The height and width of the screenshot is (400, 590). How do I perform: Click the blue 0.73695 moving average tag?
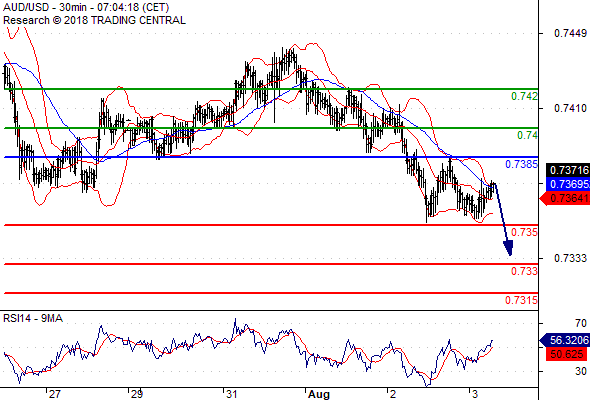point(568,184)
